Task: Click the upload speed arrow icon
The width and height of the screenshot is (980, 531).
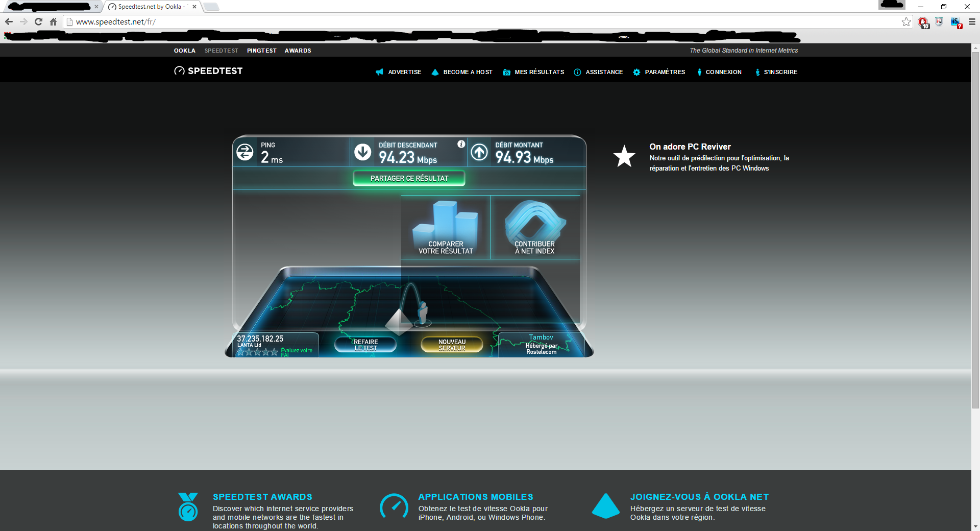Action: tap(479, 152)
